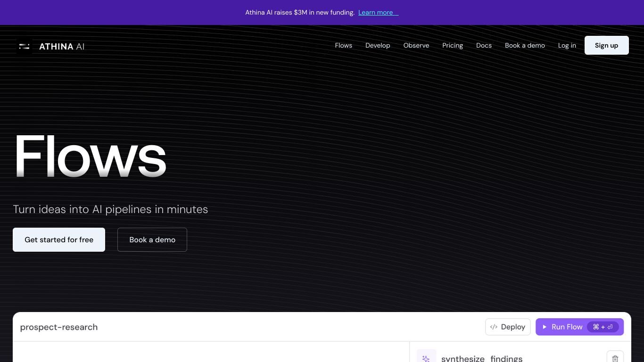Image resolution: width=644 pixels, height=362 pixels.
Task: Click the Deploy button
Action: point(508,327)
